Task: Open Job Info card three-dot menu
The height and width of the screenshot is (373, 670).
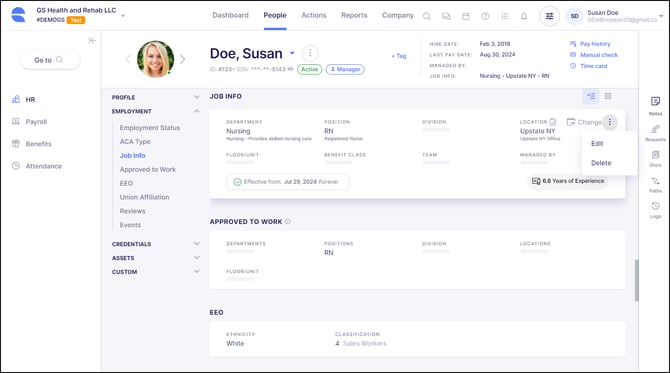Action: click(x=610, y=122)
